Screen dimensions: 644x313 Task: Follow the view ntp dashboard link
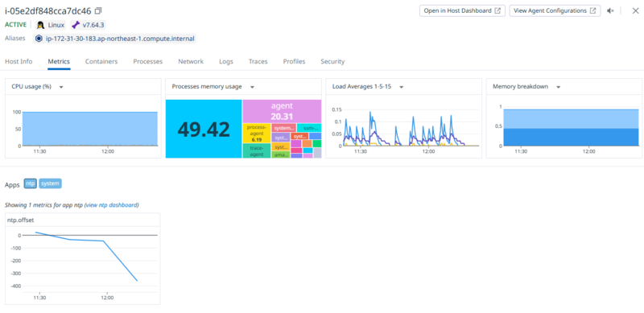pyautogui.click(x=111, y=205)
